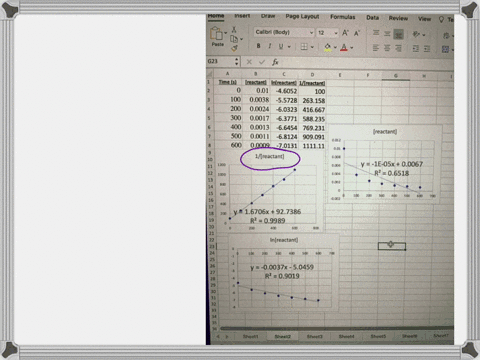This screenshot has width=480, height=360.
Task: Click the Paste clipboard icon
Action: click(x=216, y=33)
